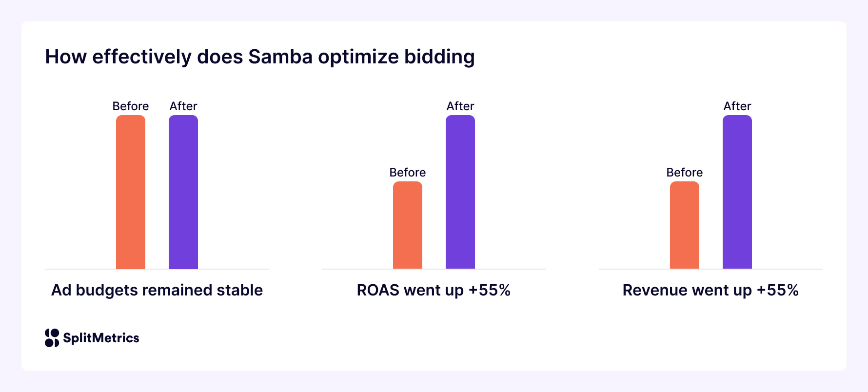Click the "Before" label in the ROAS chart
The height and width of the screenshot is (392, 868).
coord(408,173)
